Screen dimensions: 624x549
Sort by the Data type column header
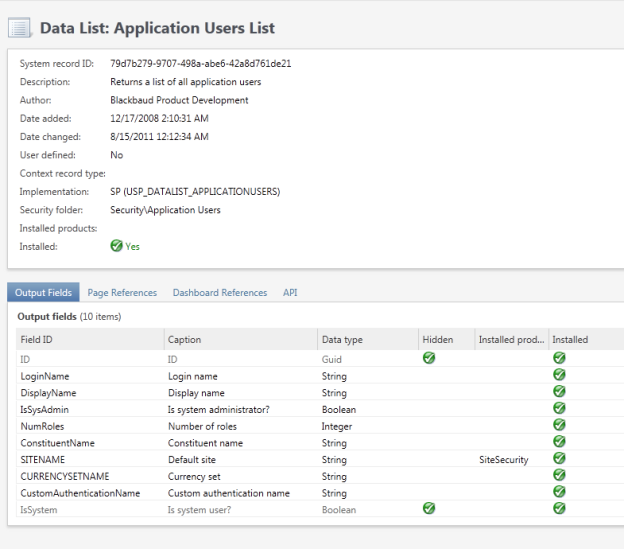(x=342, y=340)
